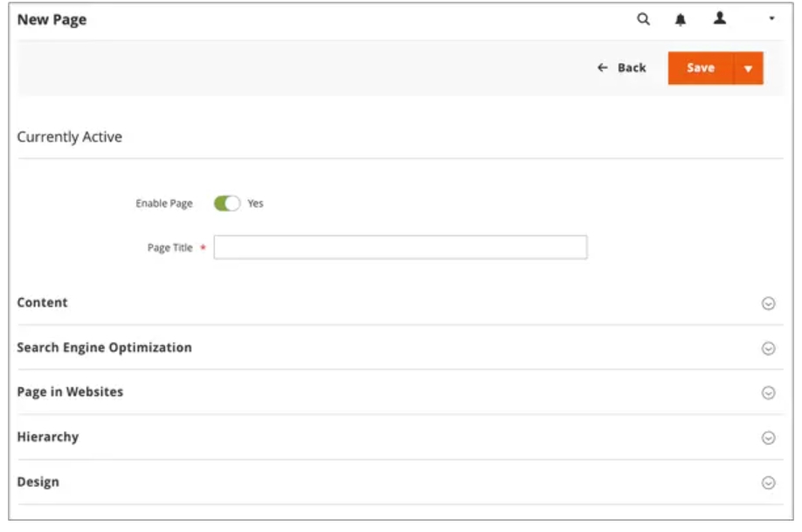Expand Search Engine Optimization chevron icon
The height and width of the screenshot is (532, 802).
pos(768,349)
